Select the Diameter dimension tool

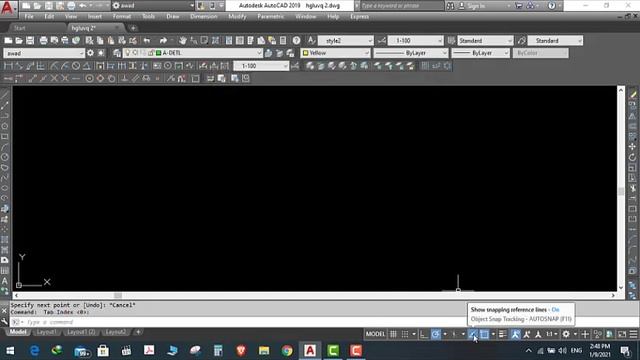[76, 66]
